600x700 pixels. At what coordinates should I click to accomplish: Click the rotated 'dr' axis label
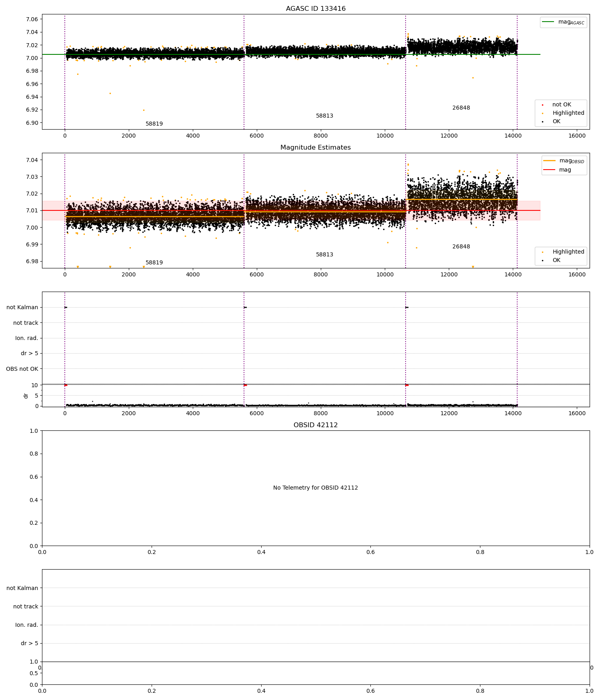coord(26,396)
